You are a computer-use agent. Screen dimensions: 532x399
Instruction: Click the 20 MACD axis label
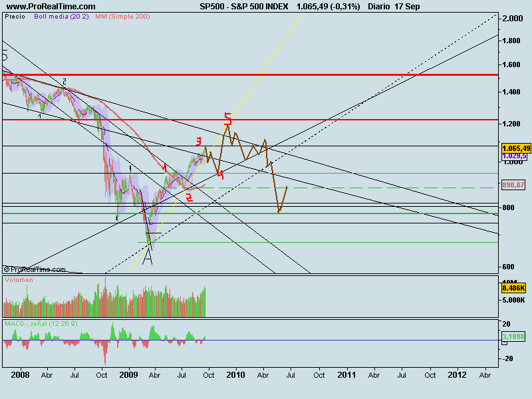[x=506, y=324]
